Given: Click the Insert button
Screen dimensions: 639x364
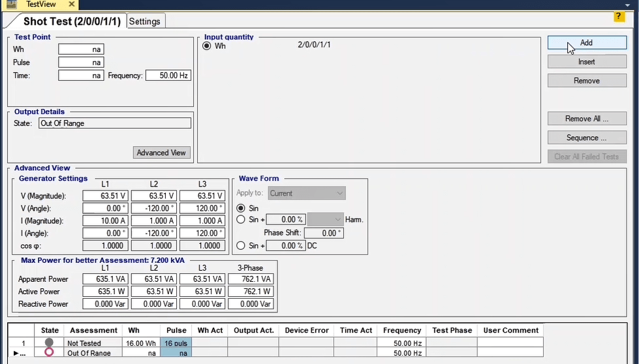Looking at the screenshot, I should [586, 62].
